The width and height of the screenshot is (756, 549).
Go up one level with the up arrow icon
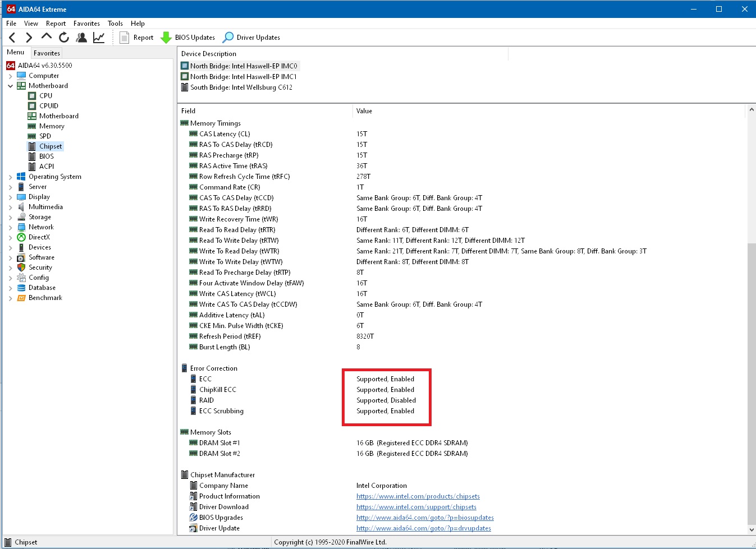click(47, 37)
